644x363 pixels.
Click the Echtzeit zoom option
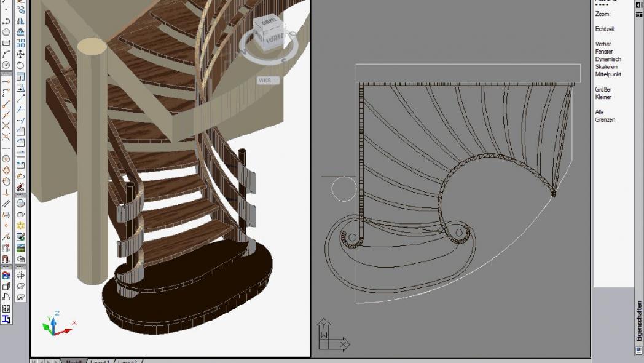(x=604, y=29)
